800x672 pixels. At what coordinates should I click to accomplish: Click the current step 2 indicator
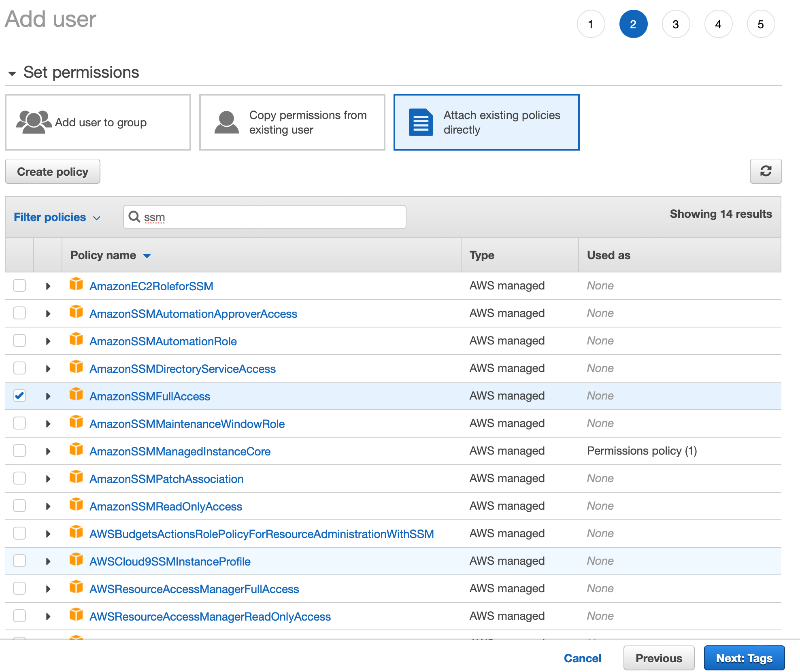[x=633, y=24]
